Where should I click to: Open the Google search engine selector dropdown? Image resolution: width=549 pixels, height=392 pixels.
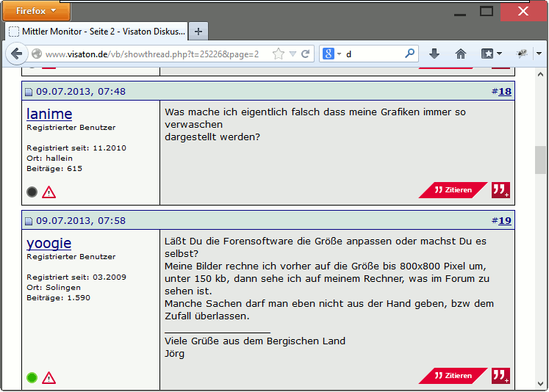331,54
